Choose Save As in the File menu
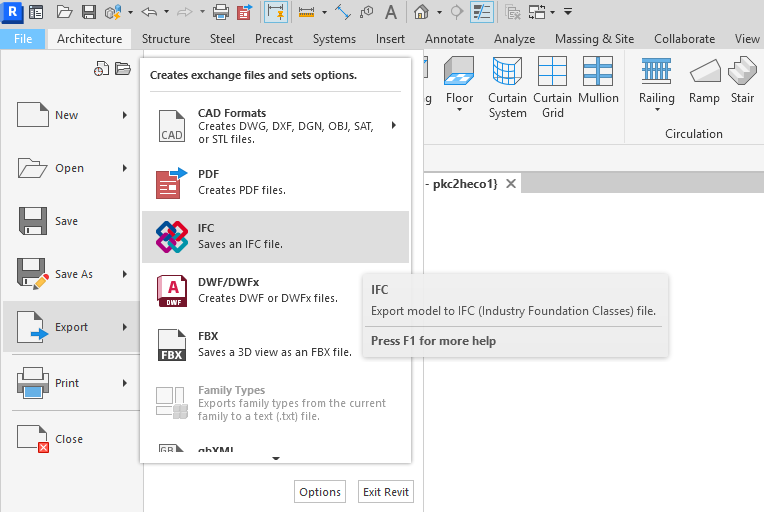 [x=72, y=274]
